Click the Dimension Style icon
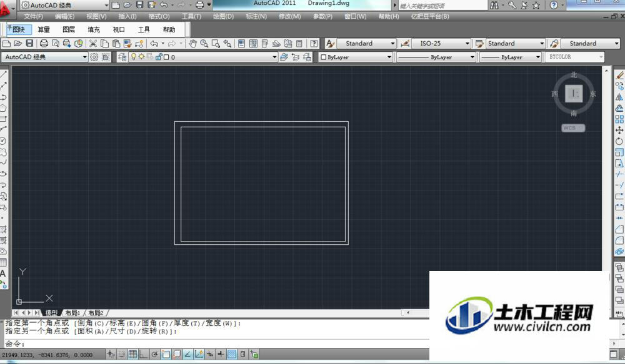Screen dimensions: 625x364 click(x=405, y=44)
